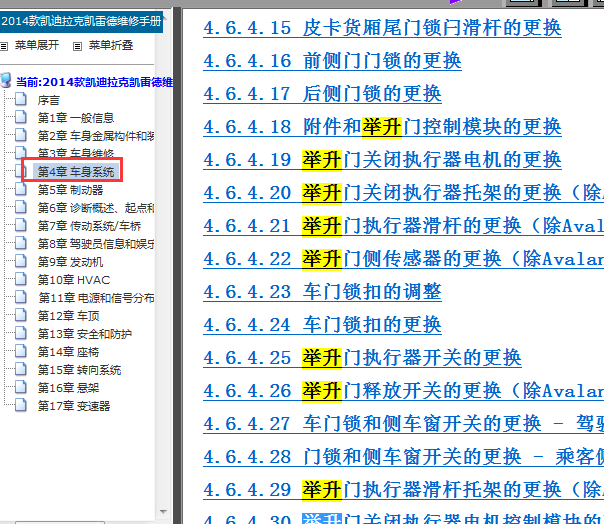Click the sidebar scroll down arrow
The image size is (604, 524).
[163, 512]
